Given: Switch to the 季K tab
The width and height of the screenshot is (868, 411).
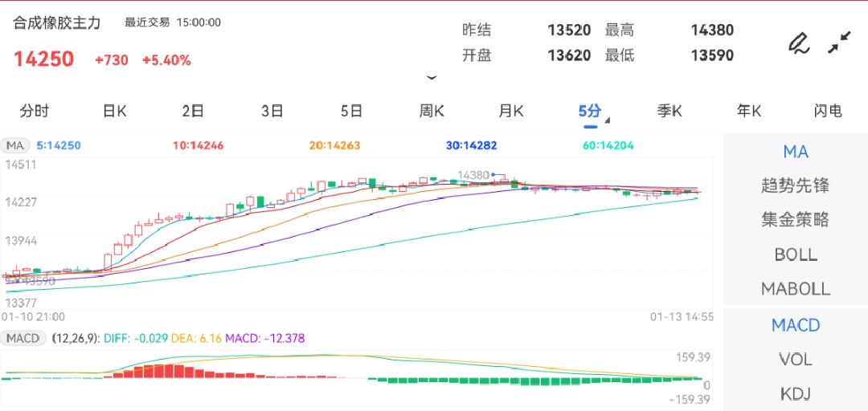Looking at the screenshot, I should 669,112.
